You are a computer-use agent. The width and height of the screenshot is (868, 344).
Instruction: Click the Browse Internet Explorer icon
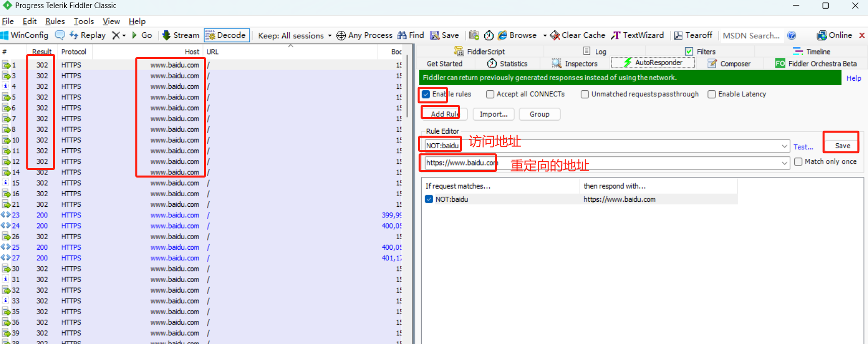click(502, 35)
